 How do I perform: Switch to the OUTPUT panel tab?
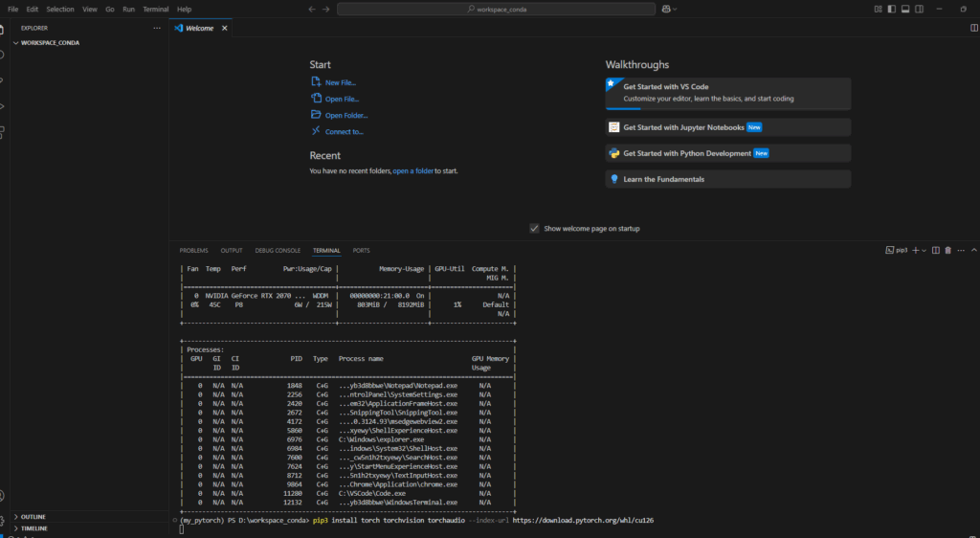coord(232,251)
